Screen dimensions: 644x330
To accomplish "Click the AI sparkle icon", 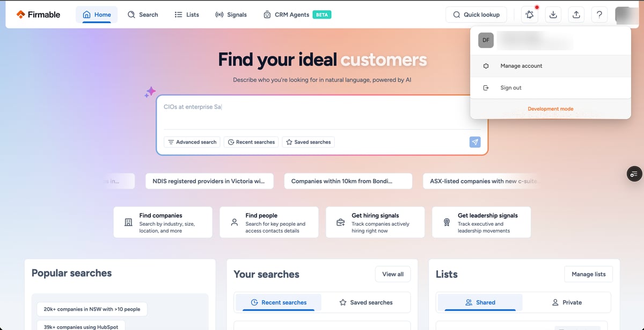I will tap(150, 92).
